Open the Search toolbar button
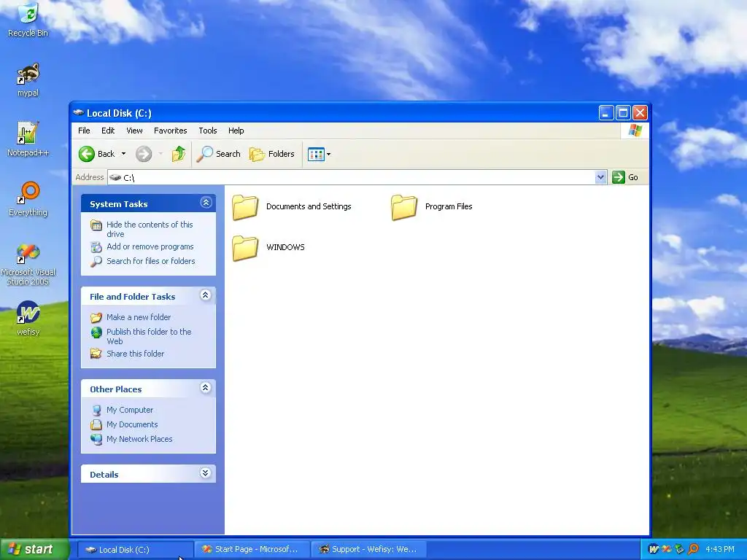The width and height of the screenshot is (747, 560). (219, 154)
